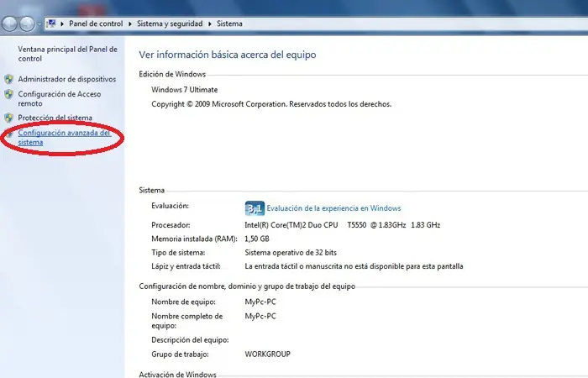
Task: Click the 1,50 GB memory value
Action: [257, 239]
